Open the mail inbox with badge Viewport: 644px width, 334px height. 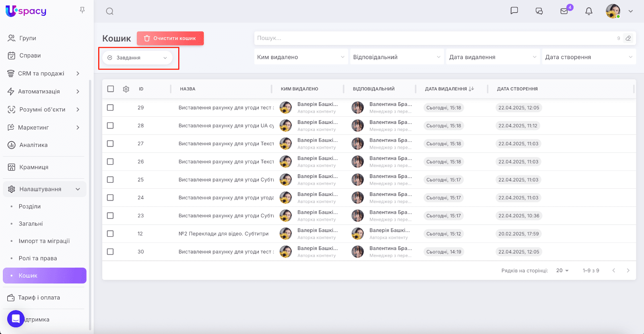(x=564, y=11)
